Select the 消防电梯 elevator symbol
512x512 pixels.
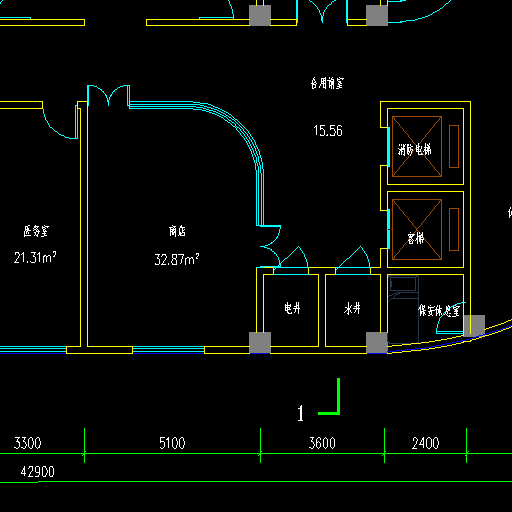(x=417, y=146)
